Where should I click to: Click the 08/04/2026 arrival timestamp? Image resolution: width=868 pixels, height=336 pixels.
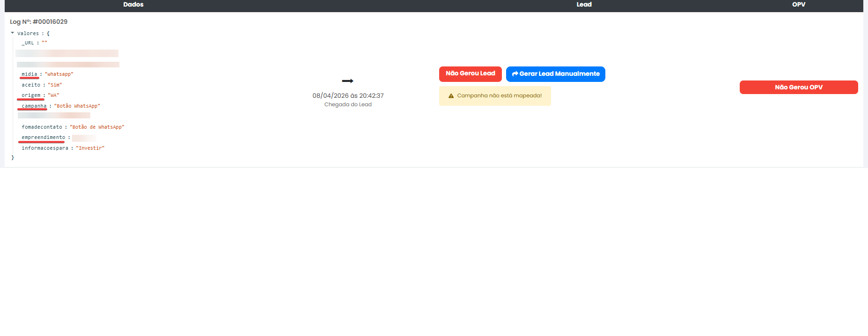click(x=348, y=96)
